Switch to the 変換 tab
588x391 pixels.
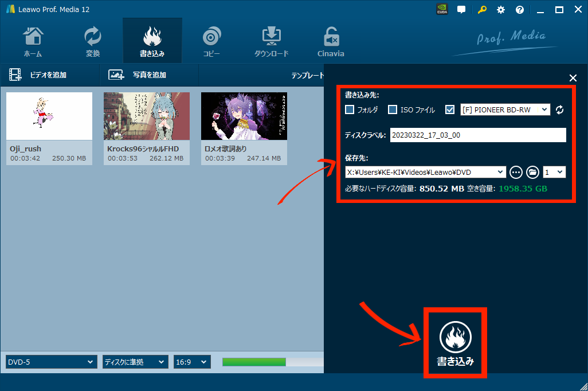[x=92, y=41]
